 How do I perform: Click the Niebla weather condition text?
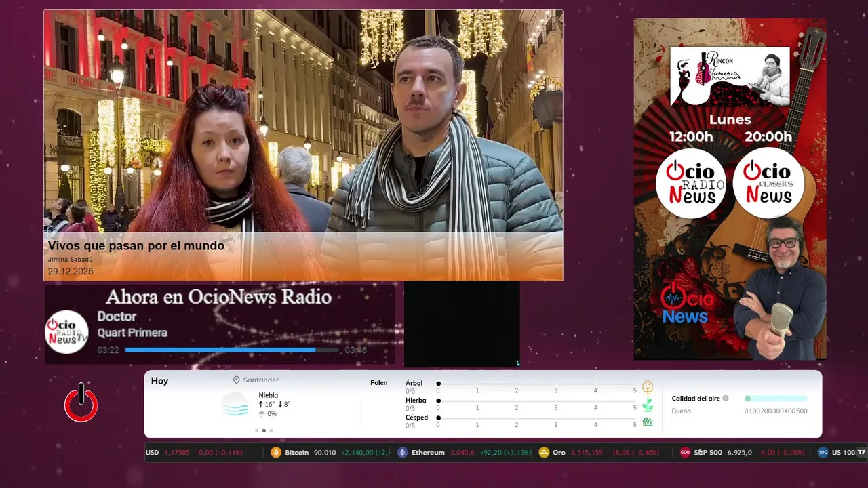pyautogui.click(x=269, y=396)
